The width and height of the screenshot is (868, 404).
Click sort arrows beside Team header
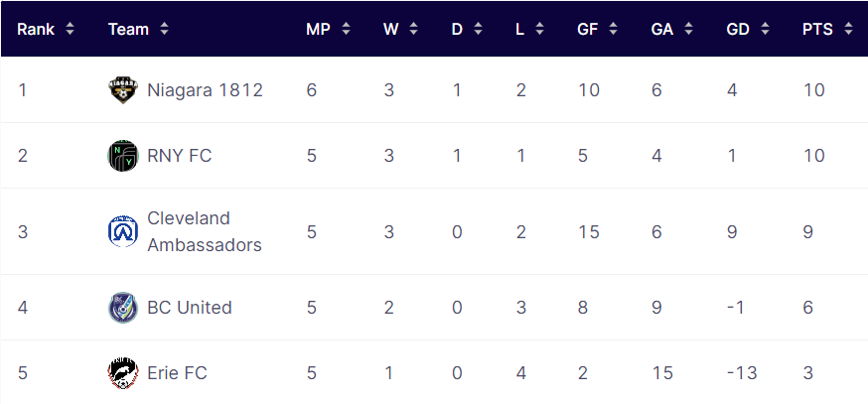point(165,29)
